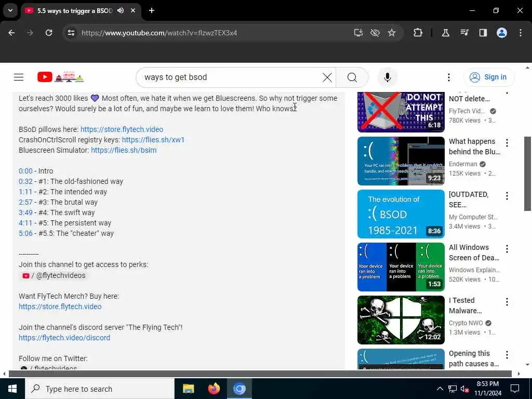Go to YouTube home via logo
Viewport: 532px width, 399px height.
(x=60, y=77)
